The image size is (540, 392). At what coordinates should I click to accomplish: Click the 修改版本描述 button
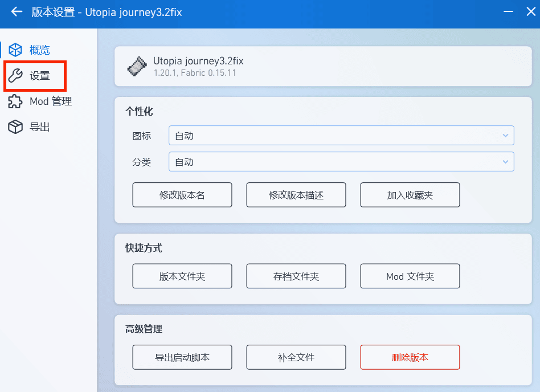click(x=296, y=195)
